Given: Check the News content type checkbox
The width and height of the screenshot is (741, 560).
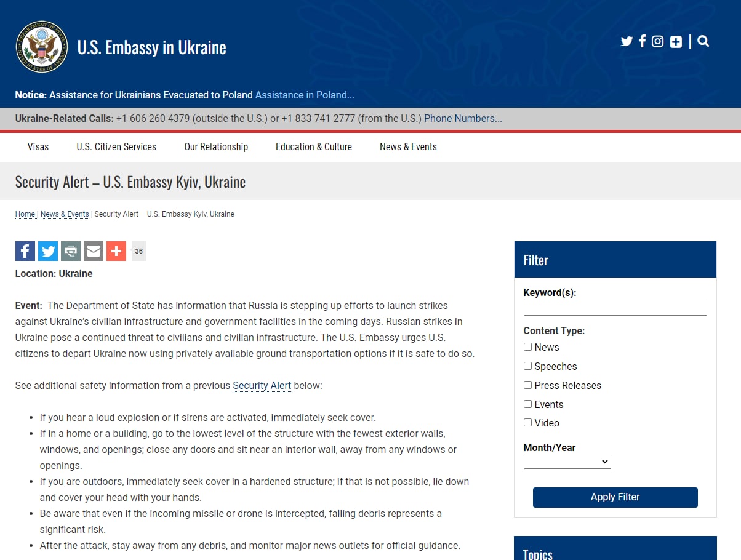Looking at the screenshot, I should 527,347.
